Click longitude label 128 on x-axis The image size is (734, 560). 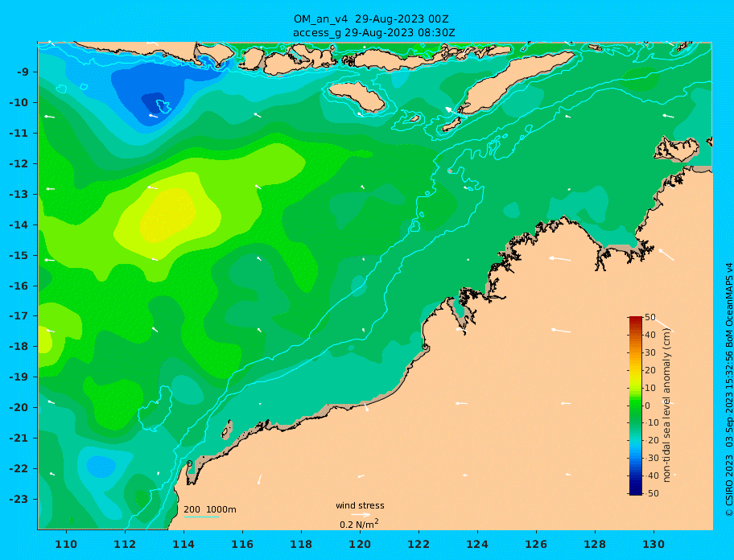pyautogui.click(x=595, y=544)
